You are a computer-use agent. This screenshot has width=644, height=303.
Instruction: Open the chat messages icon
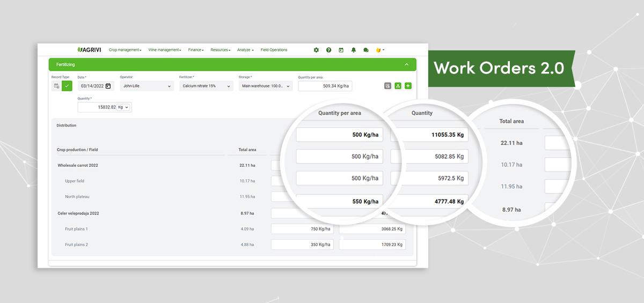click(x=366, y=50)
